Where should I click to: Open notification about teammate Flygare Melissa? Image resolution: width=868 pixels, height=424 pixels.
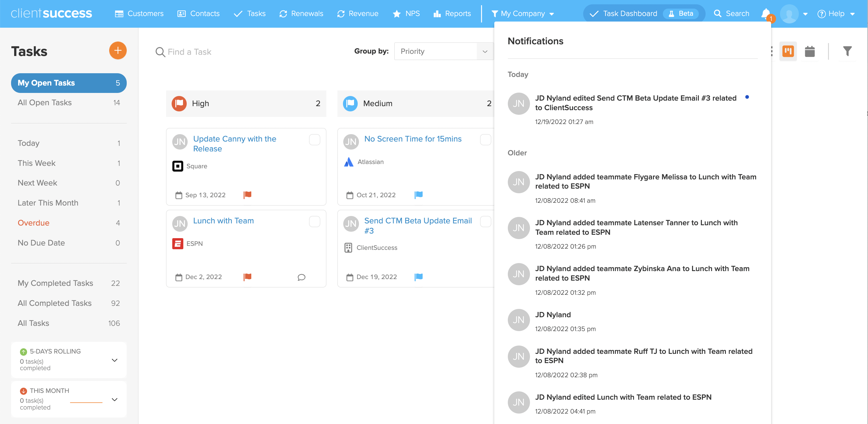point(632,188)
